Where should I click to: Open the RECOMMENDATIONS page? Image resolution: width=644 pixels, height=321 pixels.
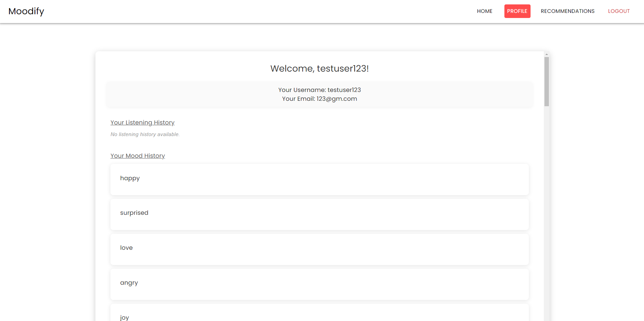click(x=568, y=11)
